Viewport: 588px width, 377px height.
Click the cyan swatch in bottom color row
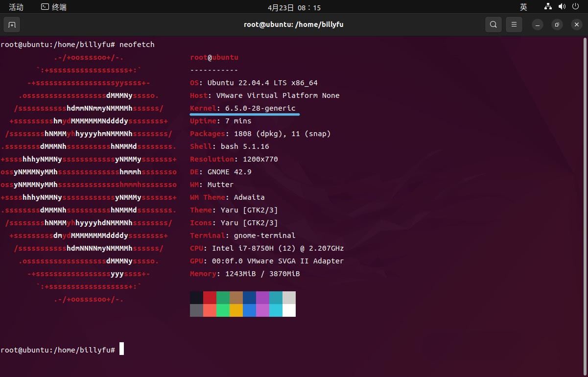pyautogui.click(x=276, y=310)
